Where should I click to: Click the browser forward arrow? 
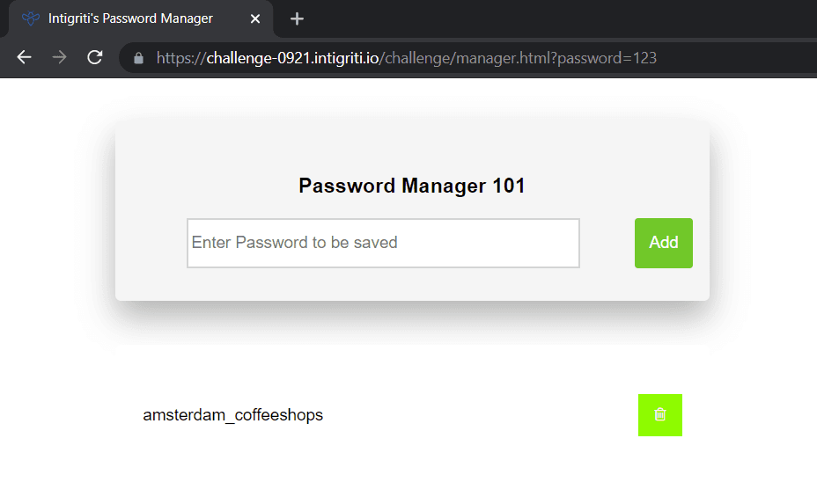59,57
